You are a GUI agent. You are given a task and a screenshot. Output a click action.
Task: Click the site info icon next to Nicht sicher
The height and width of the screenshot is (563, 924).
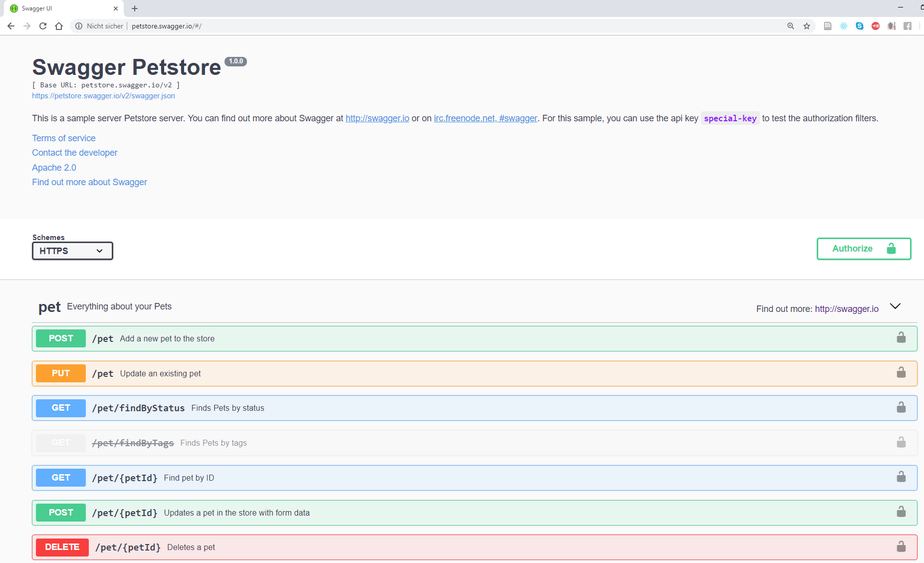pyautogui.click(x=79, y=26)
